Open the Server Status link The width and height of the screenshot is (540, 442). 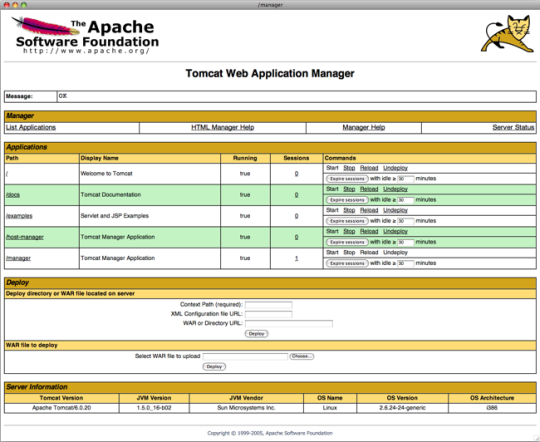(513, 127)
